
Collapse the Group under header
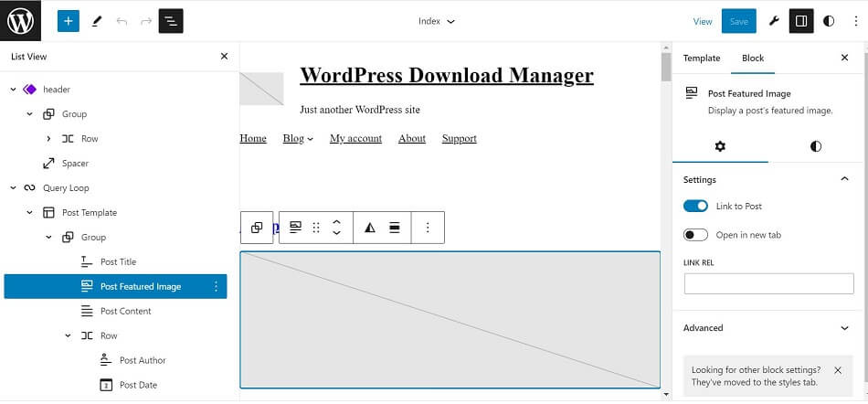click(x=30, y=114)
